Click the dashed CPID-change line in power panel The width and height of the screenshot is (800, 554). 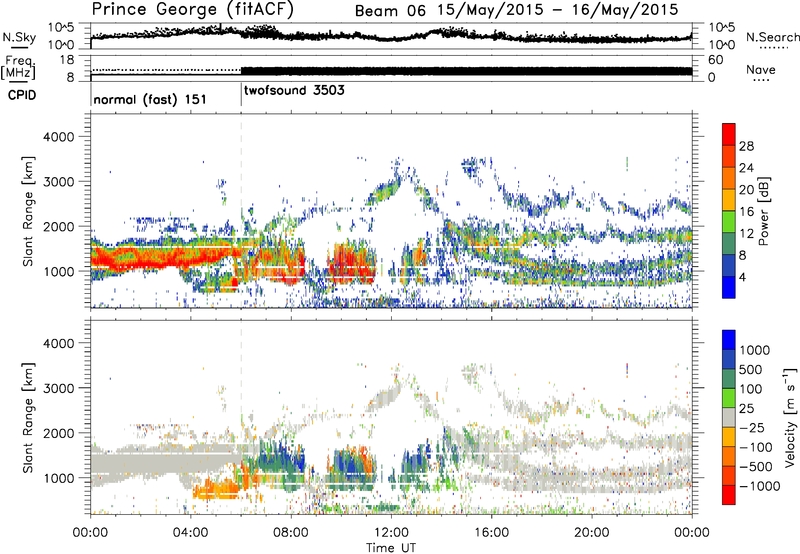(241, 211)
